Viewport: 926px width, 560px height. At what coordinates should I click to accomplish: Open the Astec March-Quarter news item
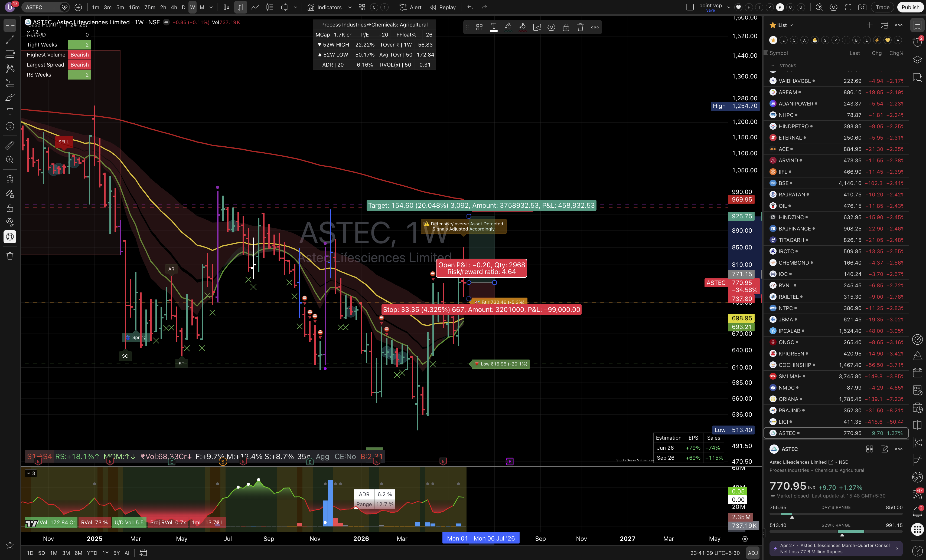[x=836, y=548]
